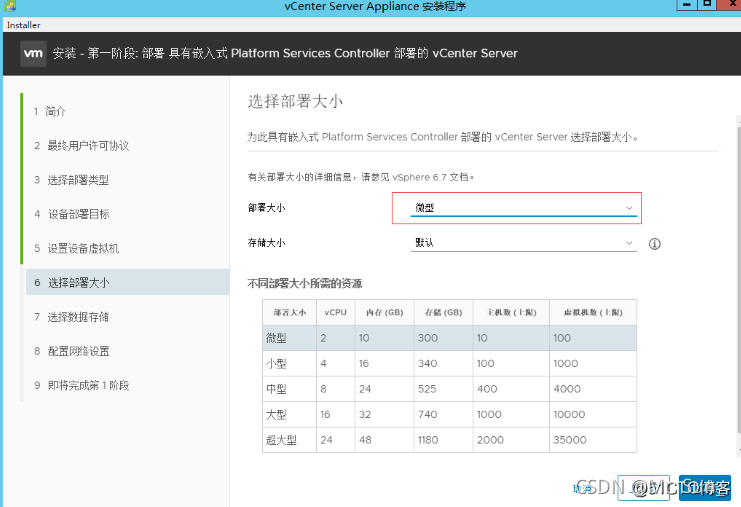Screen dimensions: 741x507
Task: Click the 部署大小 field label
Action: [267, 208]
